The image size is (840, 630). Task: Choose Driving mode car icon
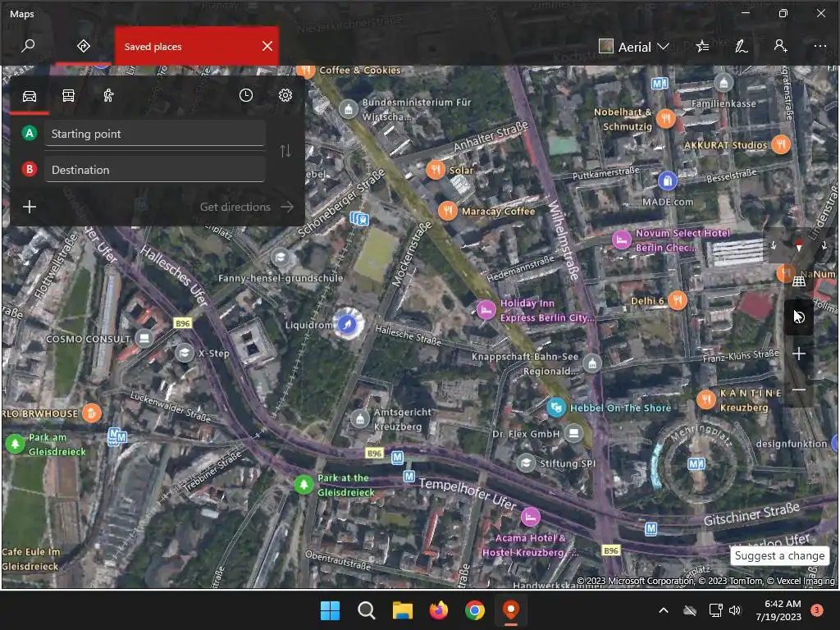coord(30,96)
